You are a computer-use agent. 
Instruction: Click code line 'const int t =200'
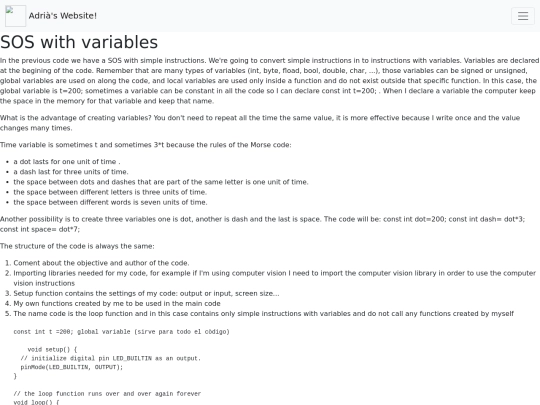click(x=121, y=332)
